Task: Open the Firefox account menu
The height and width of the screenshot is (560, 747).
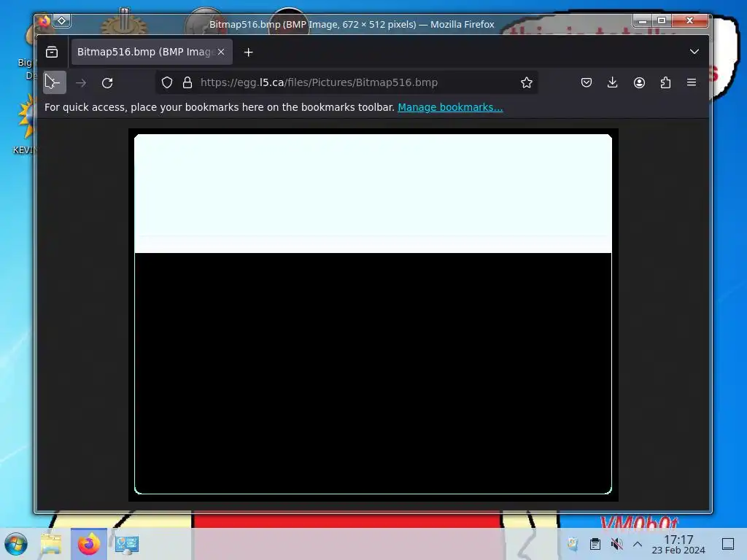Action: point(639,82)
